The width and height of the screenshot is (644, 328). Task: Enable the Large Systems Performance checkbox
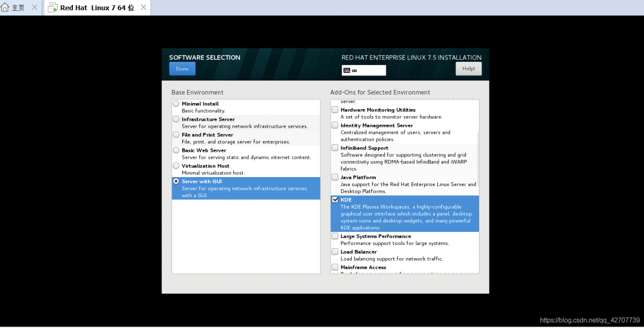(335, 236)
